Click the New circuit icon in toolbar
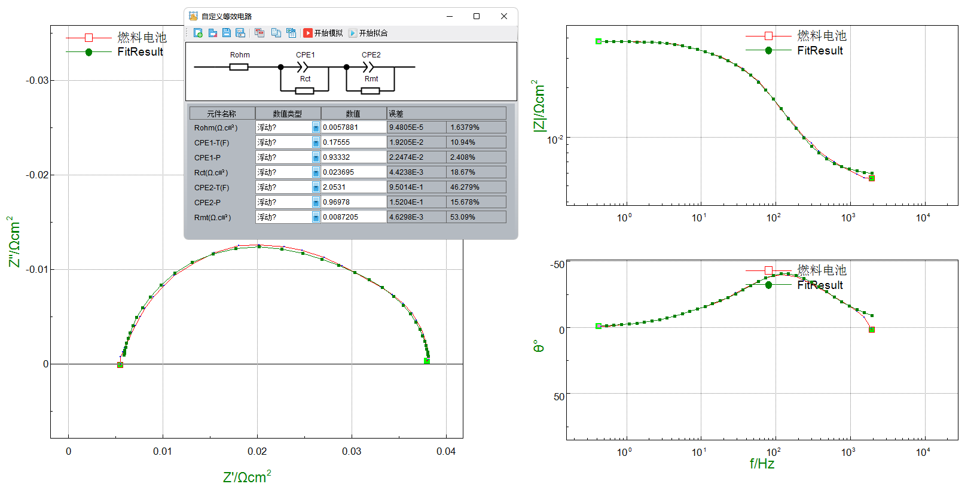The width and height of the screenshot is (980, 493). click(x=198, y=33)
